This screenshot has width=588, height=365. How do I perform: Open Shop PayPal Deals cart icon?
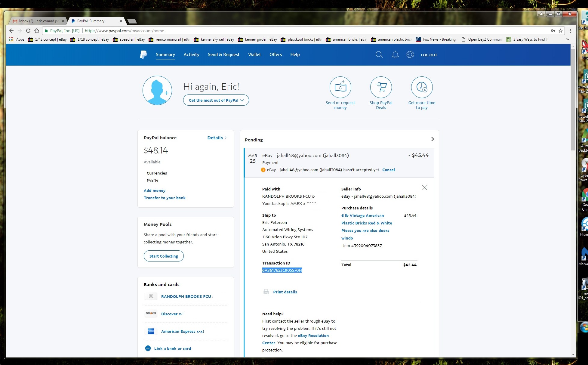[x=381, y=87]
